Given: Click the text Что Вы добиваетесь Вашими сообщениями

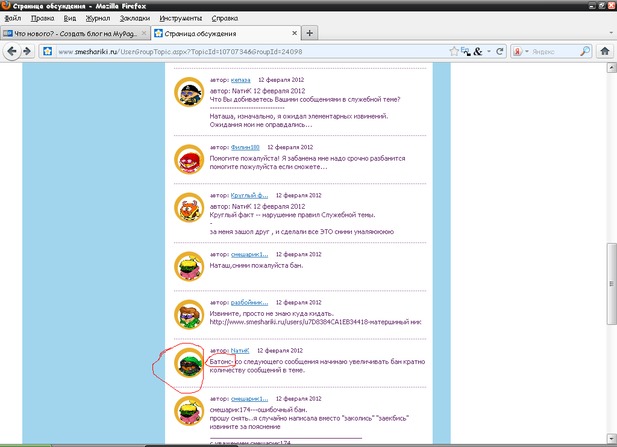Looking at the screenshot, I should (x=305, y=99).
